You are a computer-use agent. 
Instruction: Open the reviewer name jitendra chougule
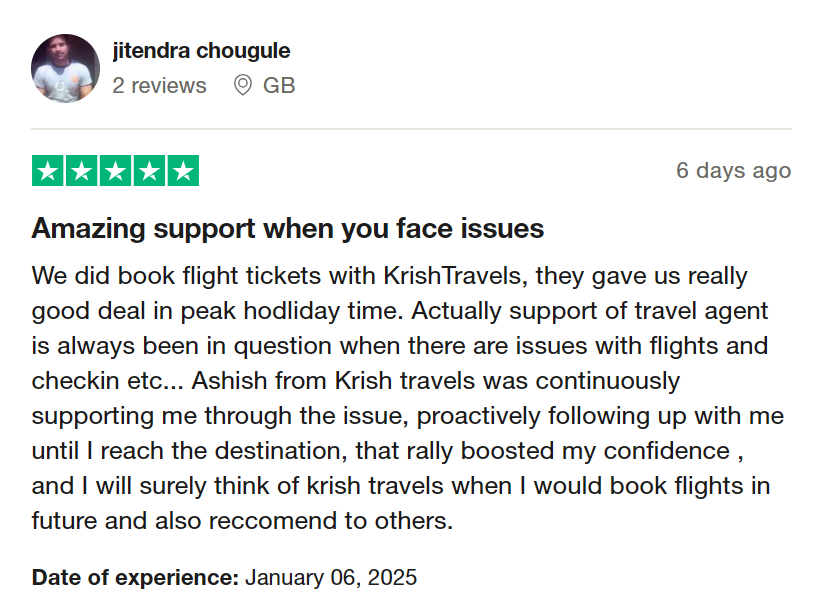pyautogui.click(x=201, y=50)
